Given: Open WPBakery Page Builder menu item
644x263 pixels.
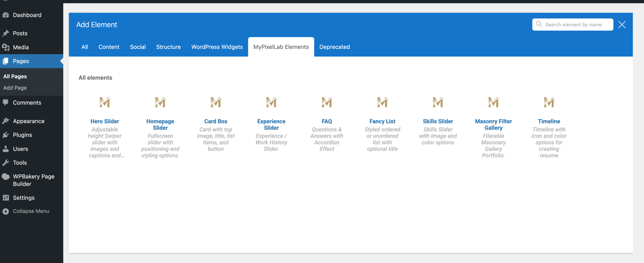Looking at the screenshot, I should point(33,180).
